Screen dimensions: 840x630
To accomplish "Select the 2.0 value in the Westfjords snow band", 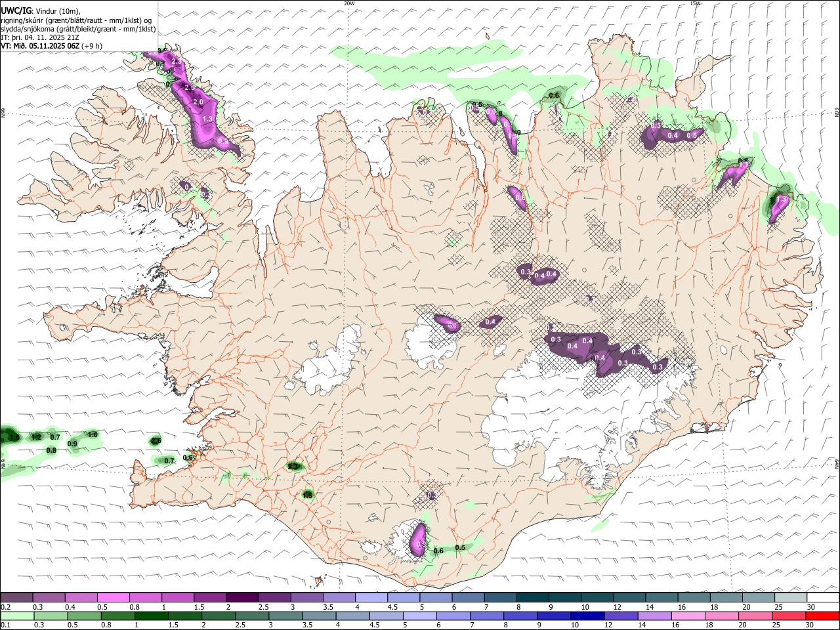I will (x=198, y=102).
